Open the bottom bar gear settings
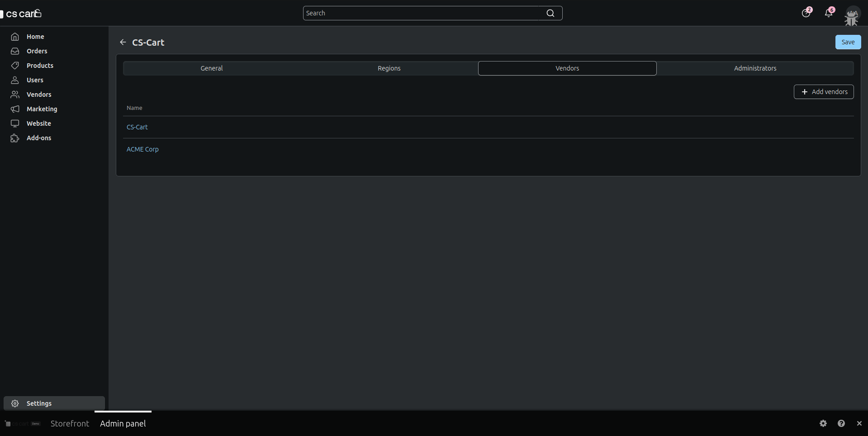 click(x=823, y=423)
